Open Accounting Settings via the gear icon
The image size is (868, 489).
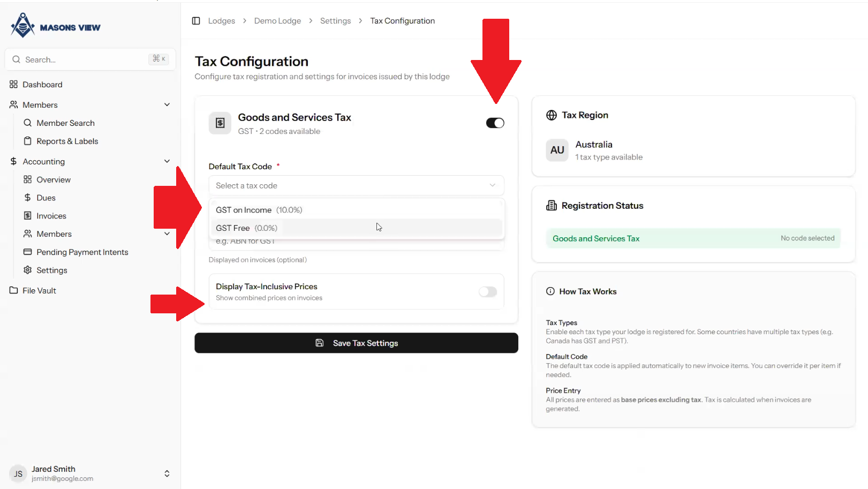pos(28,270)
